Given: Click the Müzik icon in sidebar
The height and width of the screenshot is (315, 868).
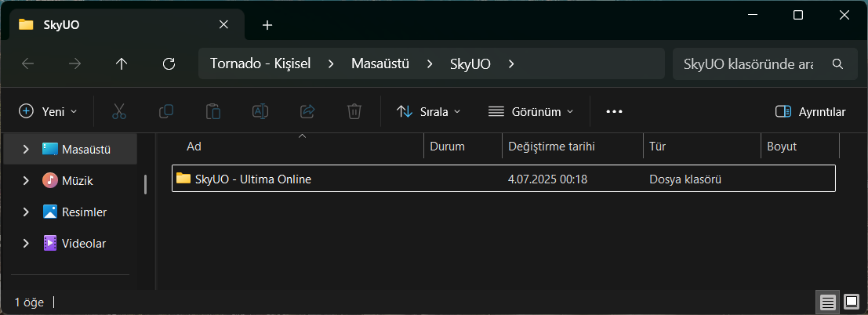Looking at the screenshot, I should click(x=50, y=180).
